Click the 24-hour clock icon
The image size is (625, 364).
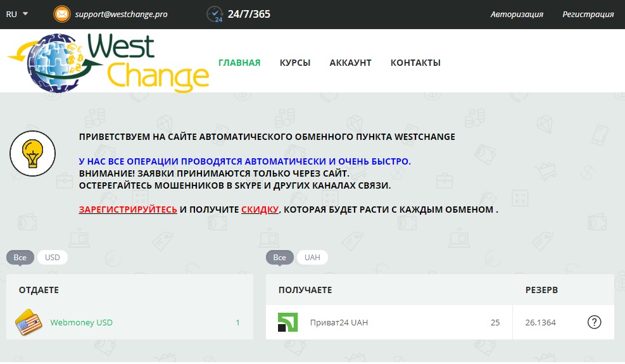[215, 14]
